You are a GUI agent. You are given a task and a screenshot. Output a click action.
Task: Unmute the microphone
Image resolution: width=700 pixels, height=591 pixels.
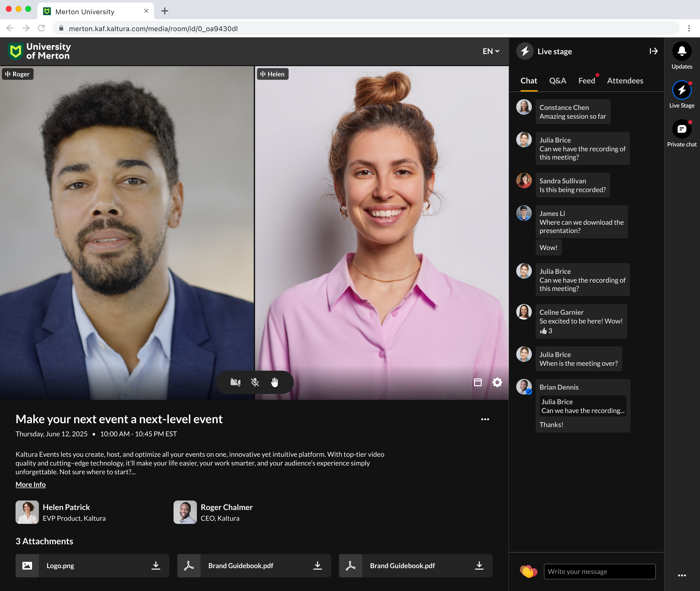pos(255,382)
